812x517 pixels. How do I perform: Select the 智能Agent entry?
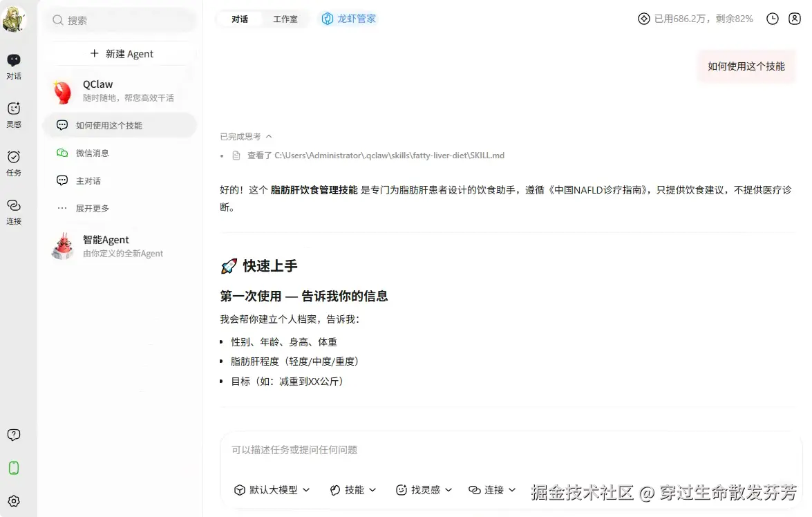click(120, 246)
